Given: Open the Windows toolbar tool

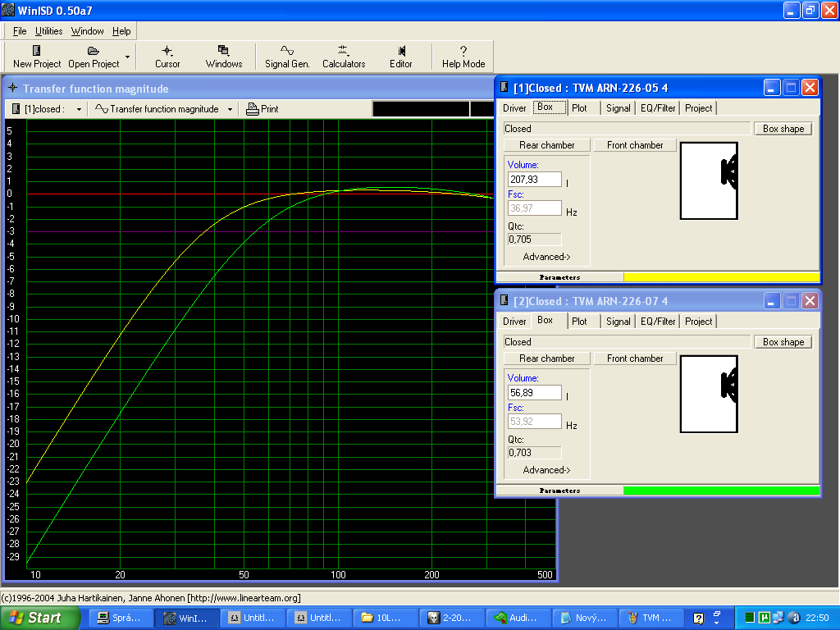Looking at the screenshot, I should 223,57.
